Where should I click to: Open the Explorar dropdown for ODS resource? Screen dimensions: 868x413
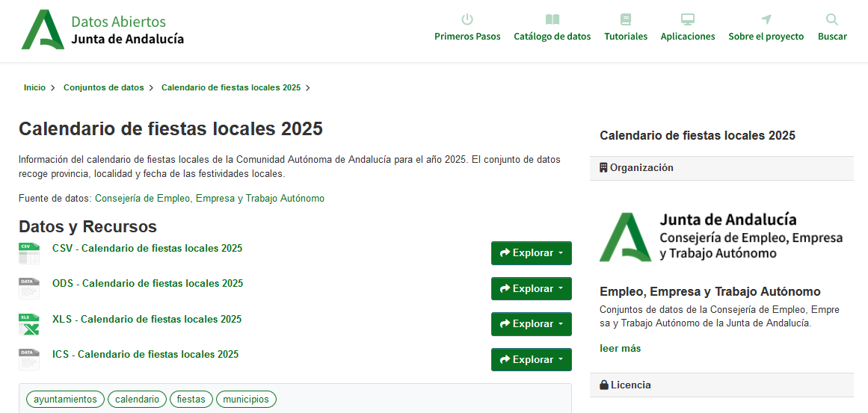tap(532, 288)
